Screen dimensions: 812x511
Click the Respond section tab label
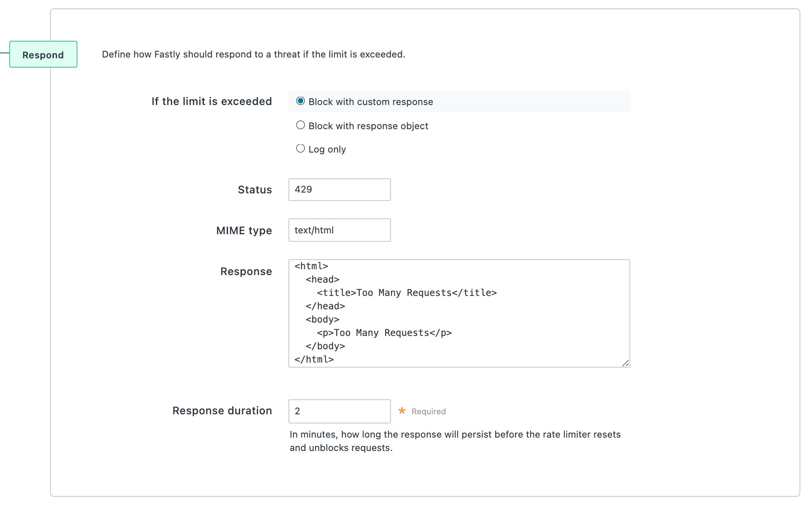[x=43, y=54]
